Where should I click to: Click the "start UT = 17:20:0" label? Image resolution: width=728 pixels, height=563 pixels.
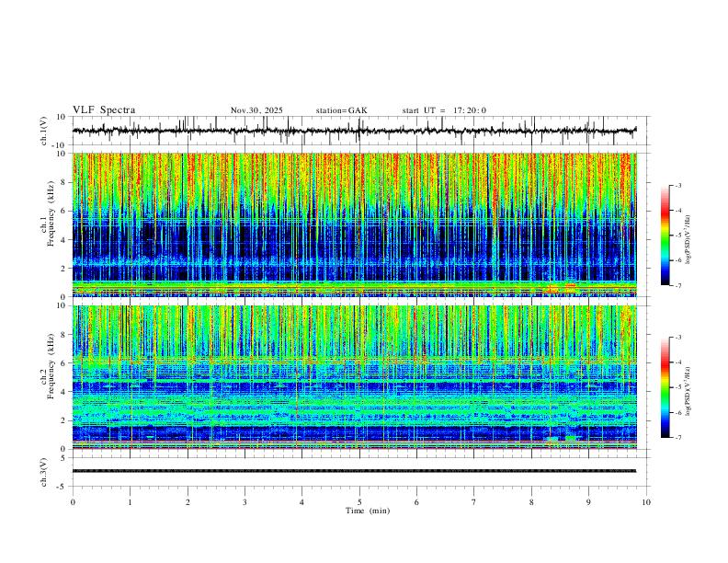(444, 110)
